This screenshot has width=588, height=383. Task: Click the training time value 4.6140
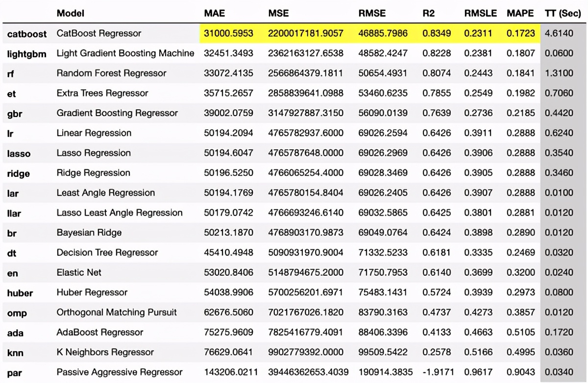point(559,33)
